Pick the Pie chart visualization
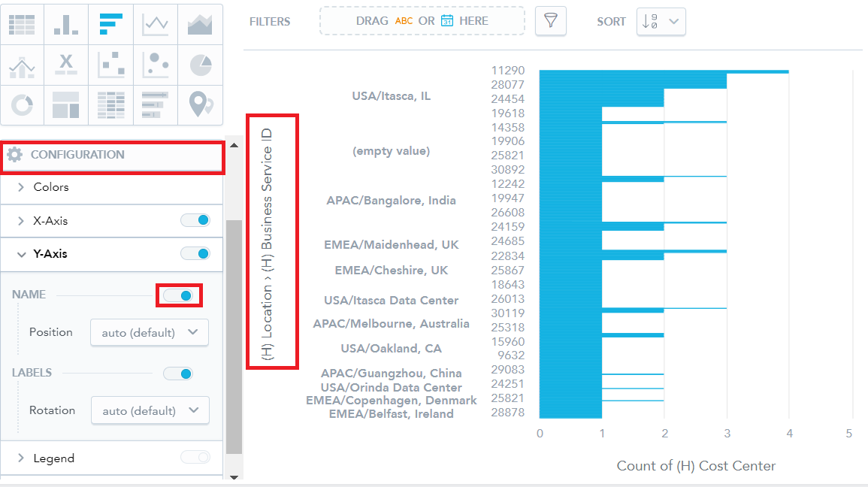Screen dimensions: 868x487 [x=200, y=65]
